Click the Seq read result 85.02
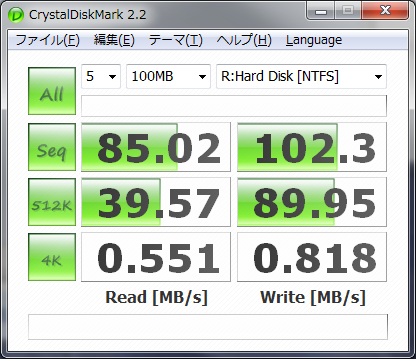The height and width of the screenshot is (361, 416). coord(156,147)
